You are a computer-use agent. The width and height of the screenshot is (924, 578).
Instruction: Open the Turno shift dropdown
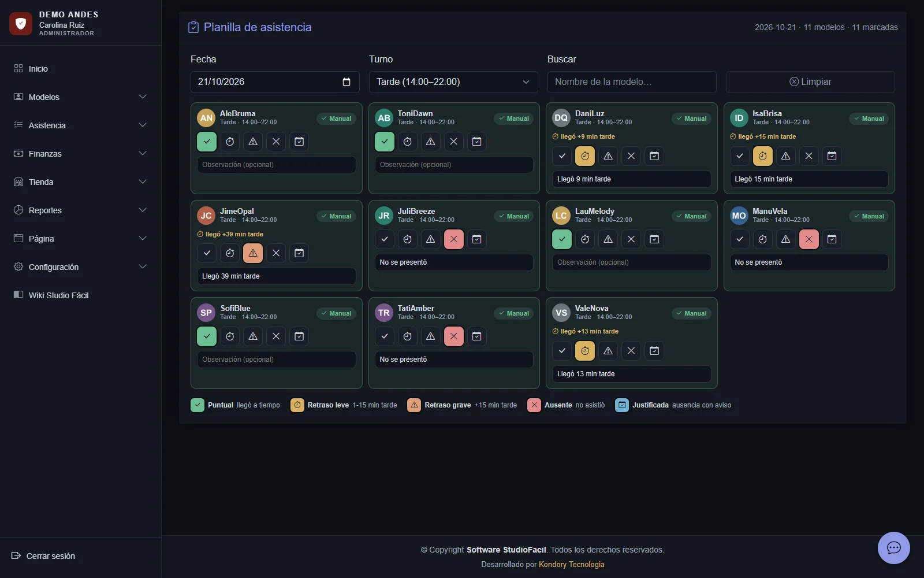(453, 82)
